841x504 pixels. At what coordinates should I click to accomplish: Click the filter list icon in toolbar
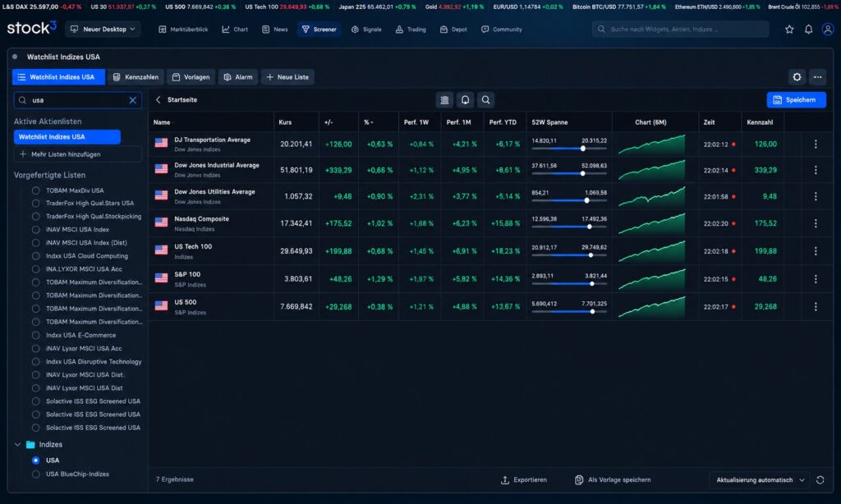444,99
